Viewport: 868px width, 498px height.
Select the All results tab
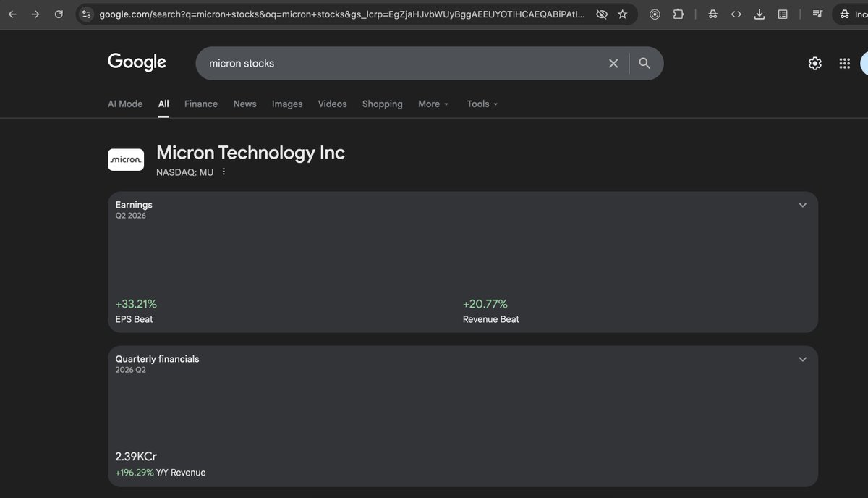tap(163, 104)
